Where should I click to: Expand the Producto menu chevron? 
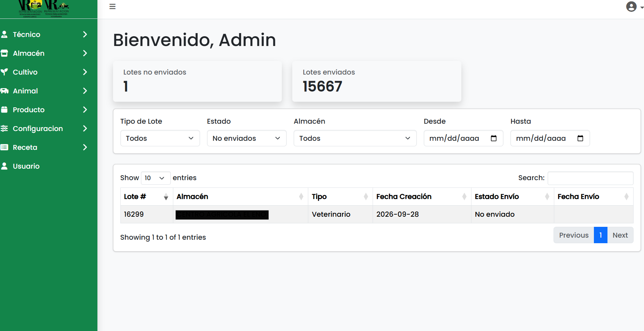[85, 110]
